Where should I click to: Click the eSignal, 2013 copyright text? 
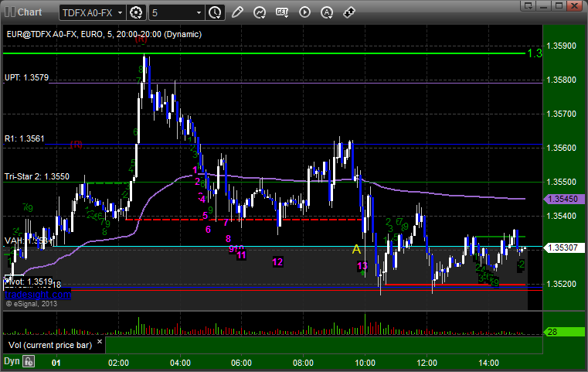point(32,304)
